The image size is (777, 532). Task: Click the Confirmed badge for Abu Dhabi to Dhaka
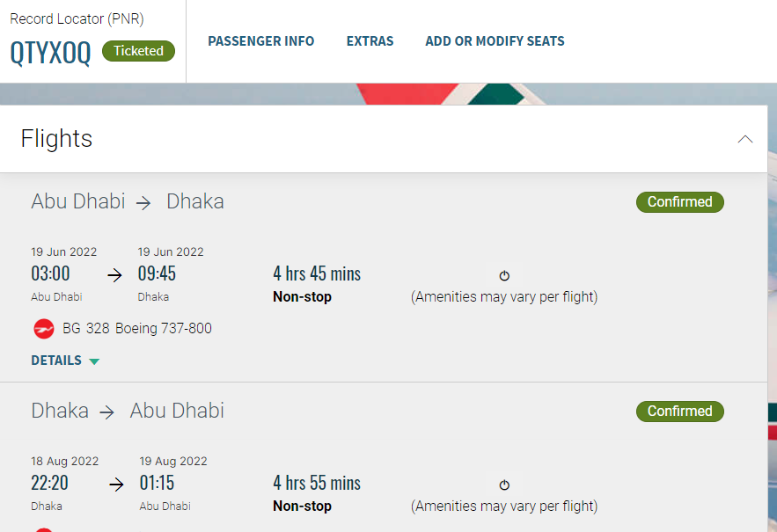click(x=680, y=202)
